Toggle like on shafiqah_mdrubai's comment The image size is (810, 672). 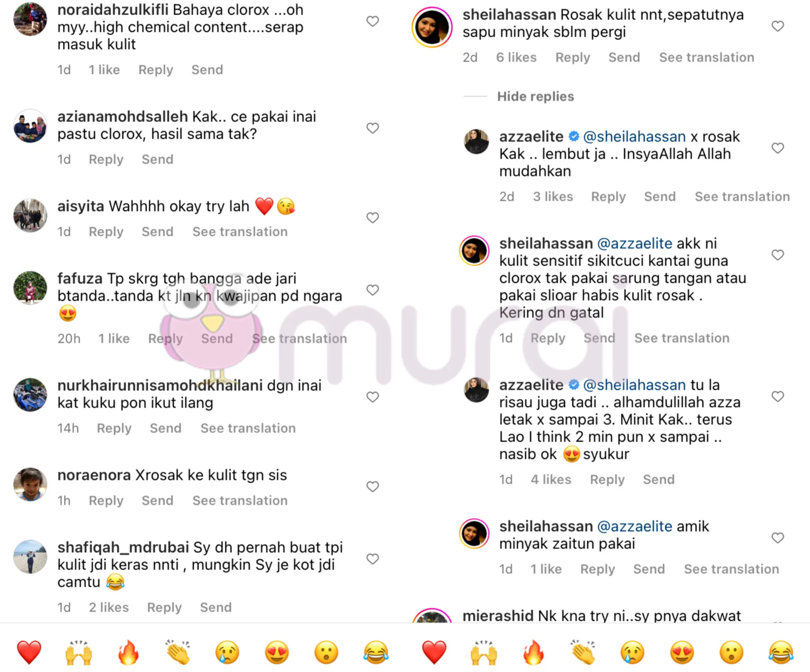[x=373, y=559]
